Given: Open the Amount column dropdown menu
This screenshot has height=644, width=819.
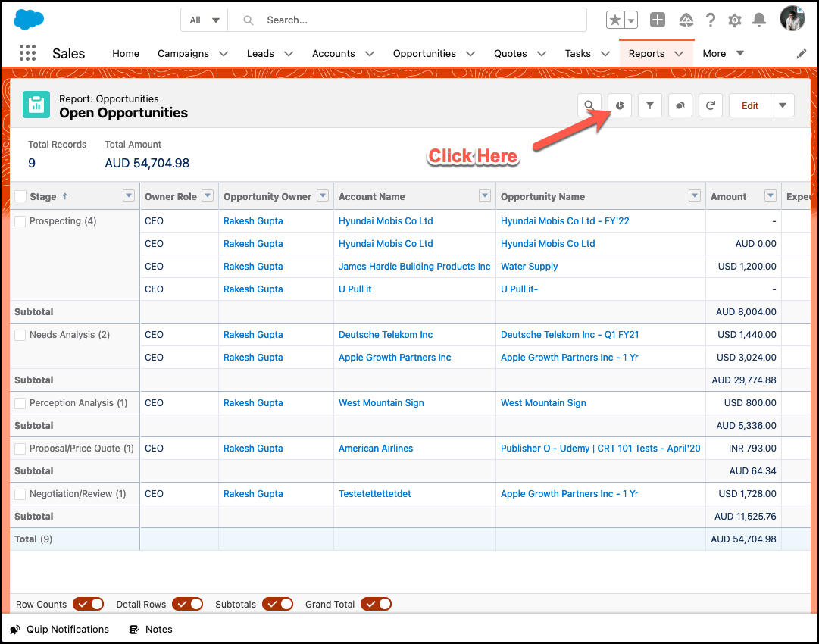Looking at the screenshot, I should click(771, 195).
